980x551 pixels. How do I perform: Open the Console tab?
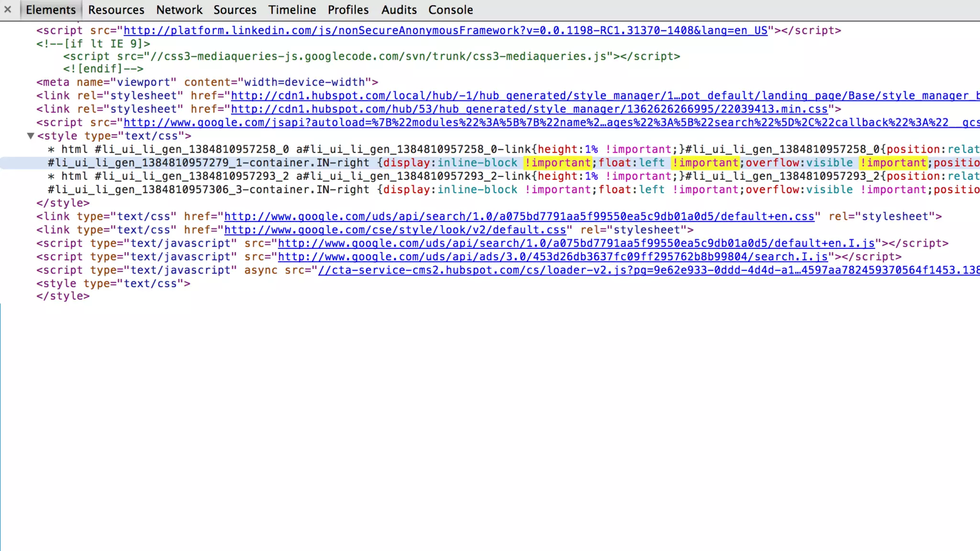450,10
